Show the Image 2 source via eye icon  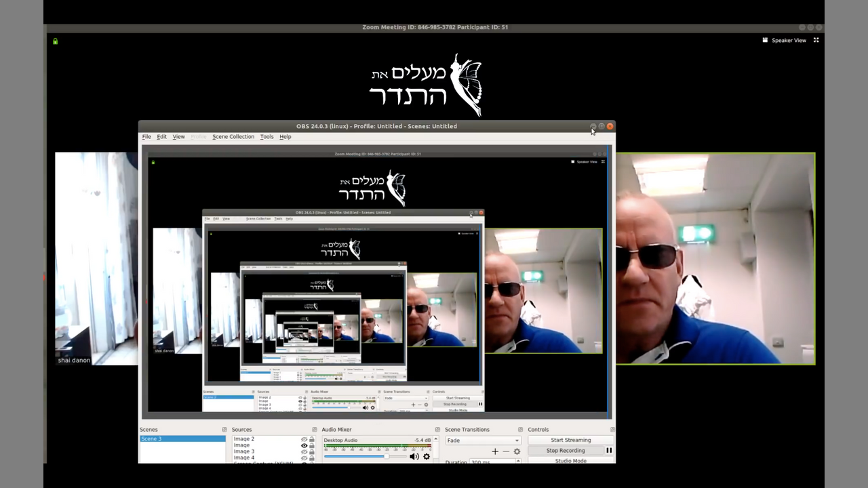[304, 439]
